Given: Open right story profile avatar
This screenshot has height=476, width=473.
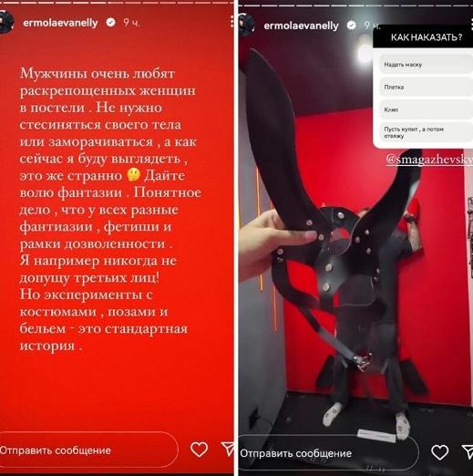Looking at the screenshot, I should click(246, 25).
